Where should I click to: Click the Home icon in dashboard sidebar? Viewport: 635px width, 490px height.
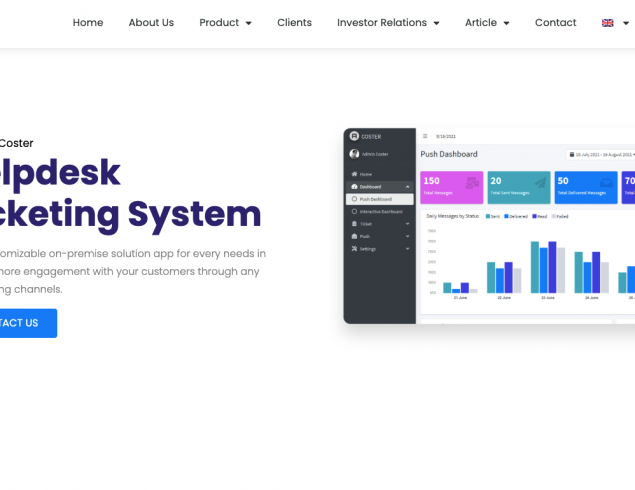[354, 174]
